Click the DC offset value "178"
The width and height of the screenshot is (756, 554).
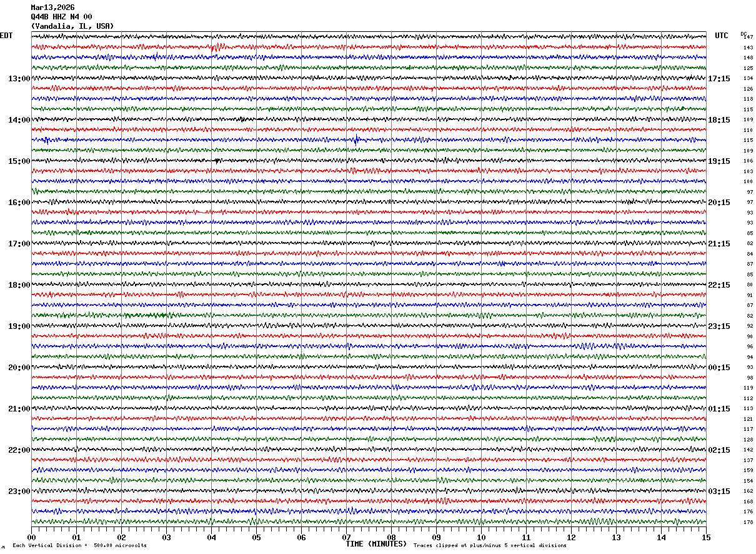(749, 522)
